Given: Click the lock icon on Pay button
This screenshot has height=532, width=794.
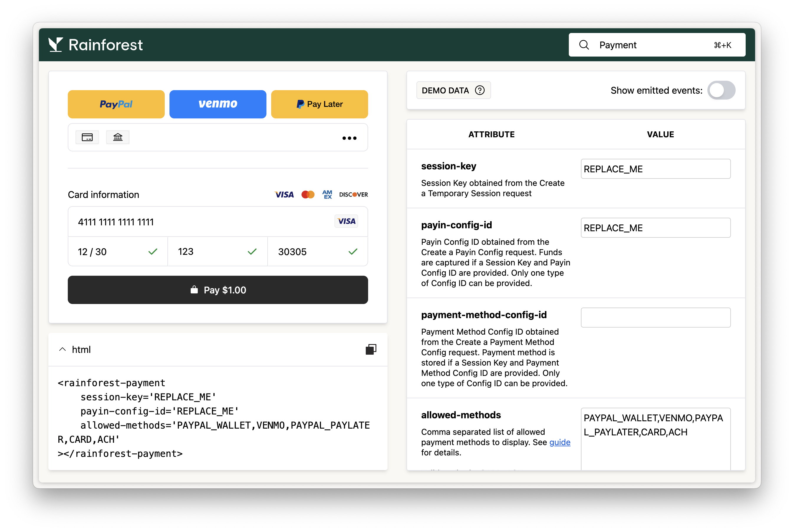Looking at the screenshot, I should [194, 290].
